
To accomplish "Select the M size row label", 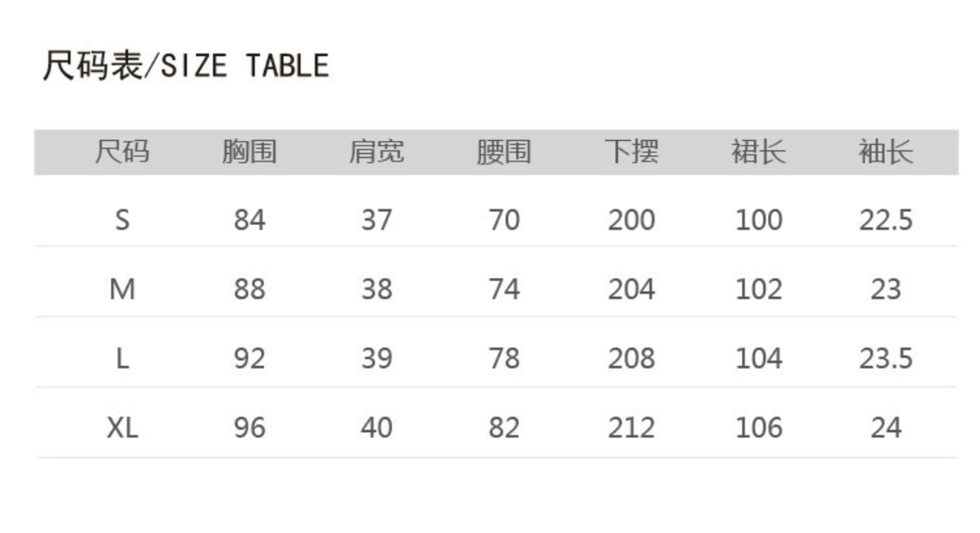I will [122, 289].
